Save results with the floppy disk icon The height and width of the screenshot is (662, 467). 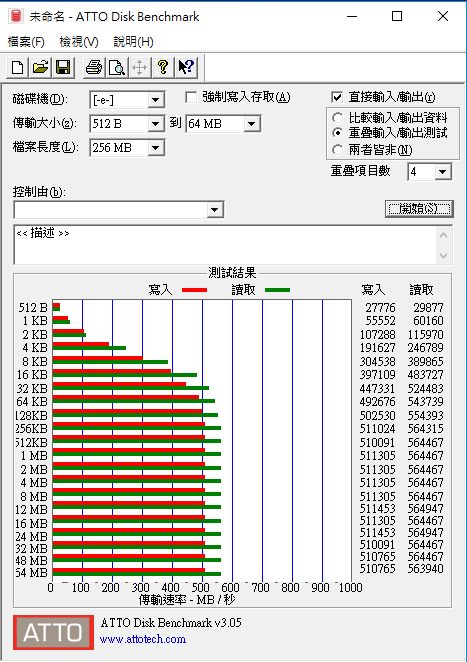(63, 68)
